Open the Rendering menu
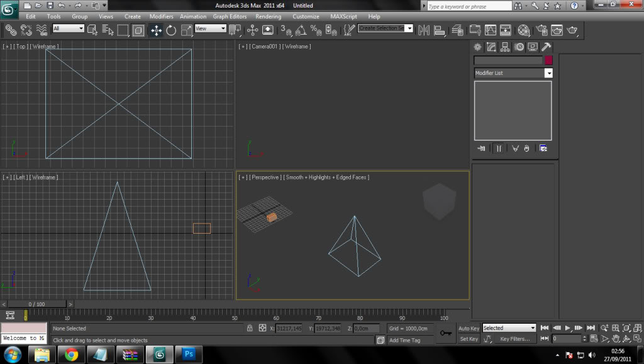Image resolution: width=644 pixels, height=364 pixels. click(x=269, y=16)
